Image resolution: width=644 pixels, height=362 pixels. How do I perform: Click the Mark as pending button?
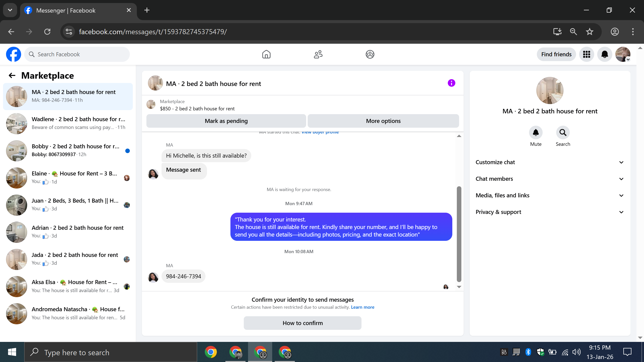pyautogui.click(x=226, y=121)
